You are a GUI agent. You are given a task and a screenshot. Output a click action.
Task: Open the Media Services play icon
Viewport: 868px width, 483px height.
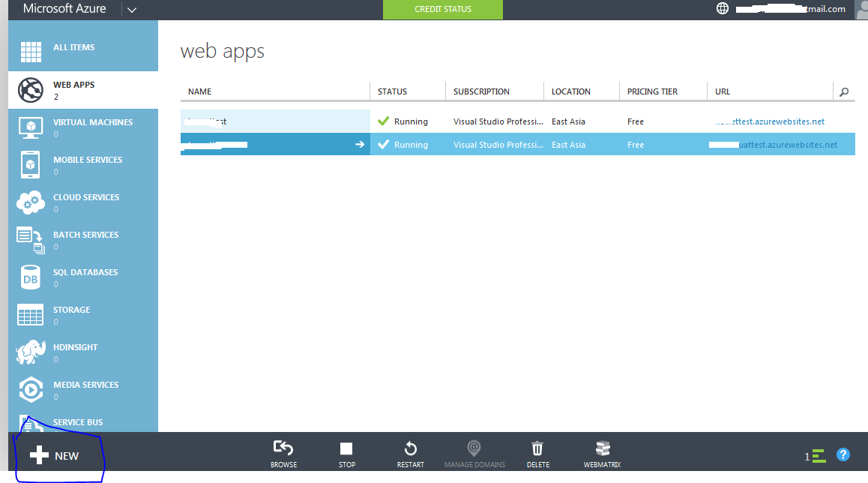pyautogui.click(x=31, y=389)
